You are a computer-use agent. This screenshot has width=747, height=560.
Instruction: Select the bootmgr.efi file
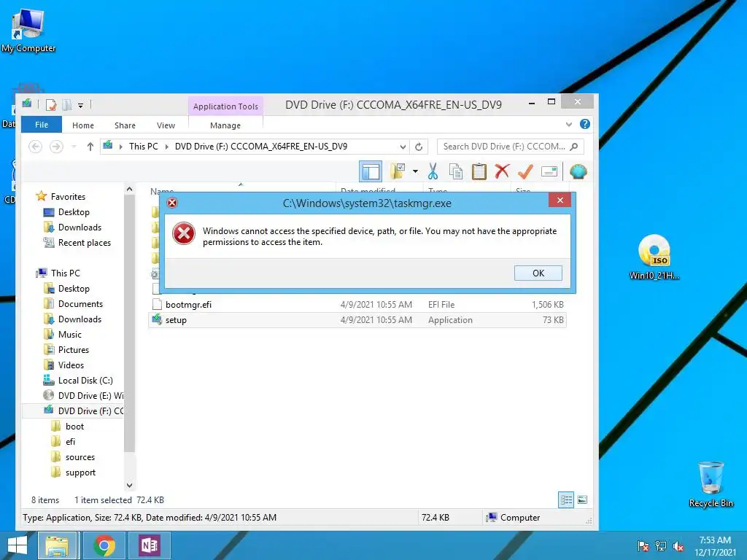point(357,304)
